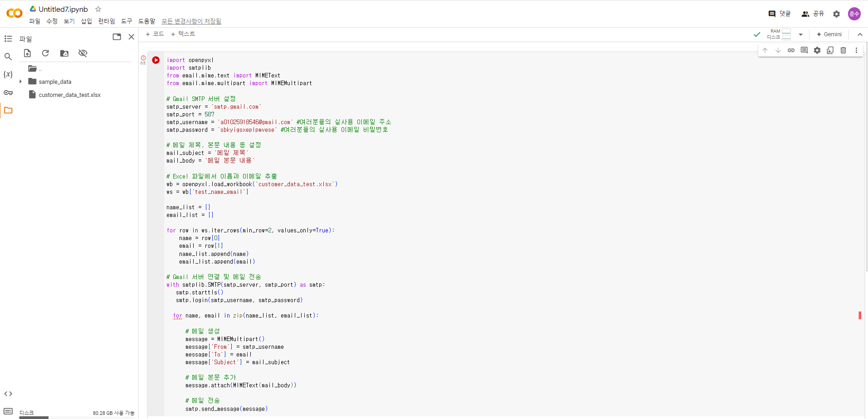Open the table of contents sidebar
Image resolution: width=868 pixels, height=419 pixels.
point(8,39)
